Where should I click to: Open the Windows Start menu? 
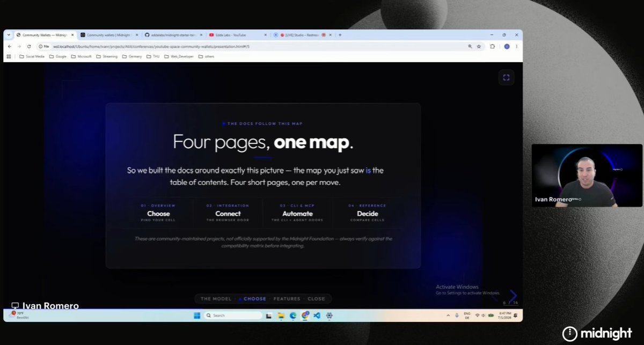point(197,315)
